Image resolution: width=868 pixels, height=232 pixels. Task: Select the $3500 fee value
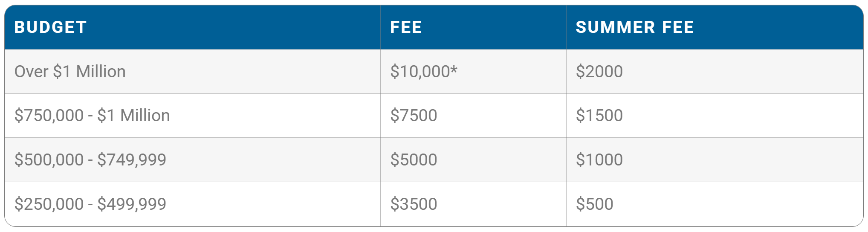click(414, 204)
